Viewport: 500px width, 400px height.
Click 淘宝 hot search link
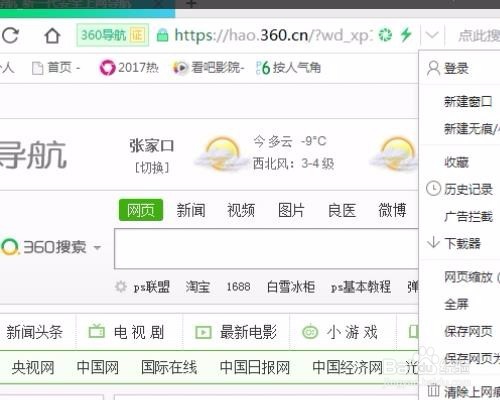click(x=198, y=287)
